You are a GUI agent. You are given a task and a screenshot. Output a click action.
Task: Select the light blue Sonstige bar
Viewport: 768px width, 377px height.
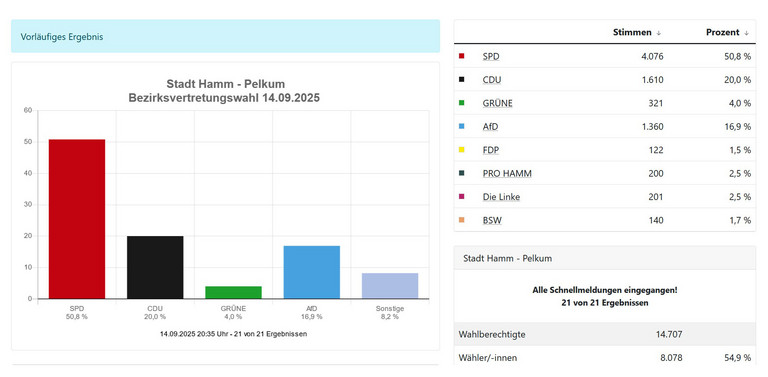390,286
